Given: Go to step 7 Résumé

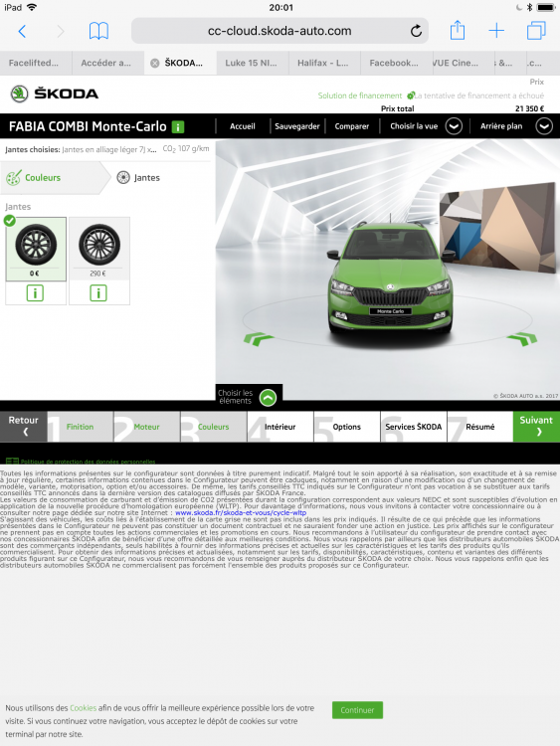Looking at the screenshot, I should pos(479,427).
